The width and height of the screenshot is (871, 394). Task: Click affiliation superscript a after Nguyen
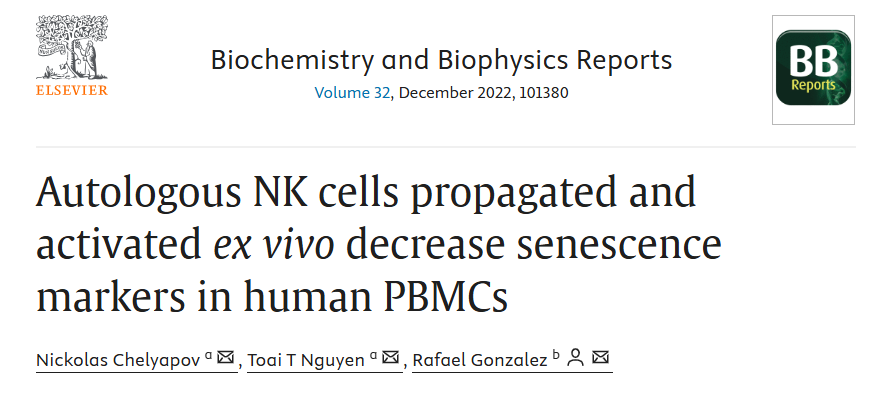point(373,356)
